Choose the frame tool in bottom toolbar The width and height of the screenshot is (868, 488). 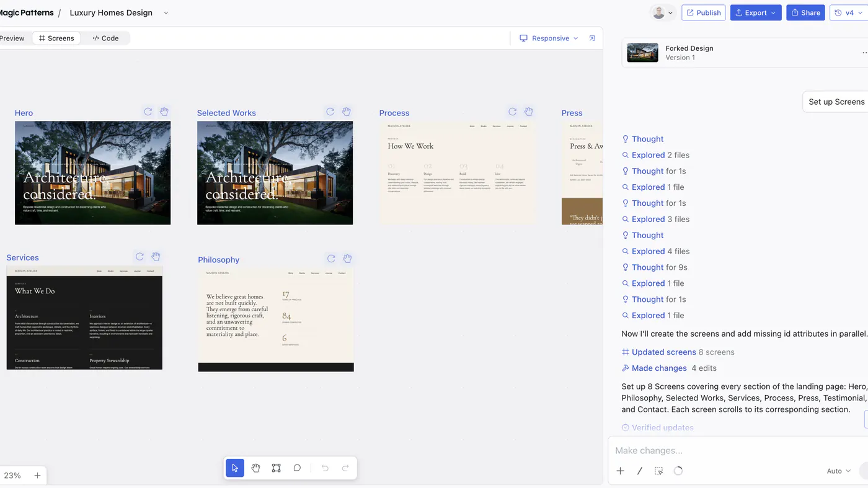277,468
